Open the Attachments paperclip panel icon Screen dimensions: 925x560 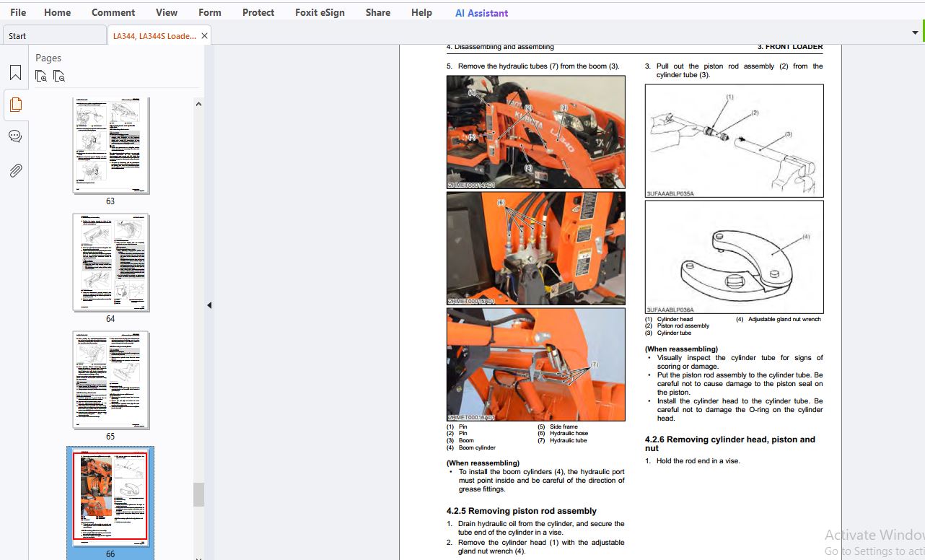coord(15,170)
